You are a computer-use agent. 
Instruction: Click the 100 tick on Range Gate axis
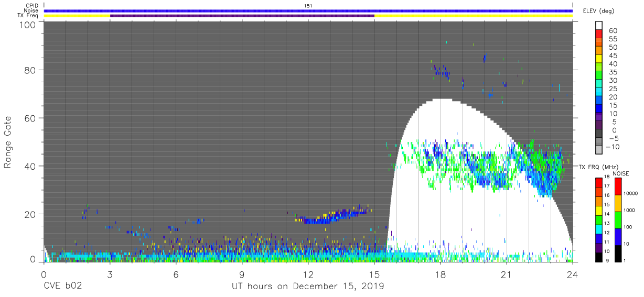[x=27, y=25]
